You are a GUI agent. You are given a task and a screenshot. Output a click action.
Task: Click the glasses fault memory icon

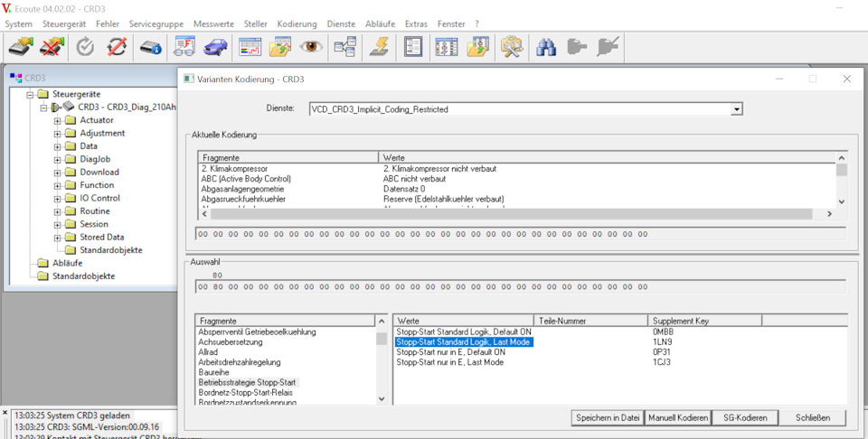coord(184,46)
